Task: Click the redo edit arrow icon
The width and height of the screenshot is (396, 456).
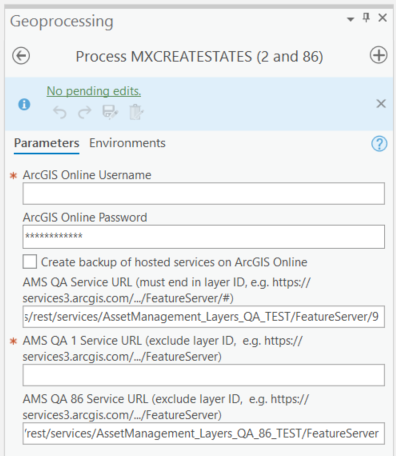Action: tap(85, 112)
